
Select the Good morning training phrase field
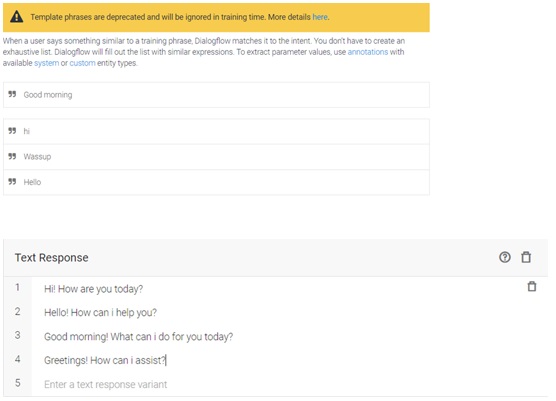click(216, 95)
